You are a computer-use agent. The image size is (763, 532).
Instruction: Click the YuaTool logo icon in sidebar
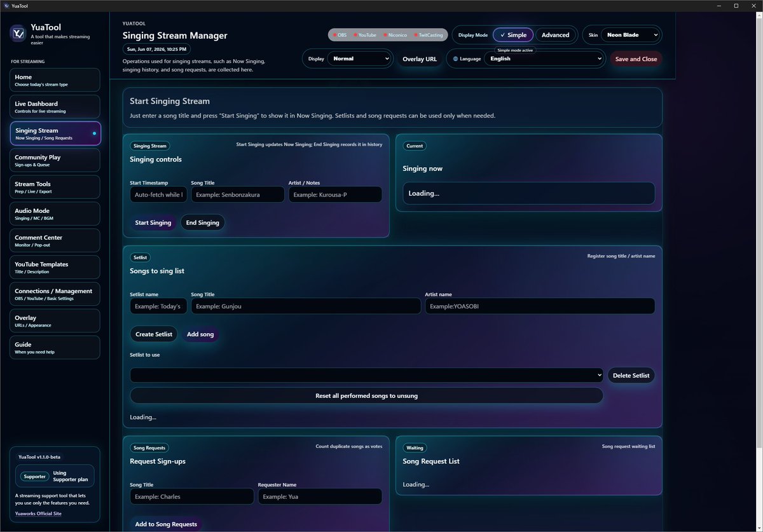pos(18,32)
